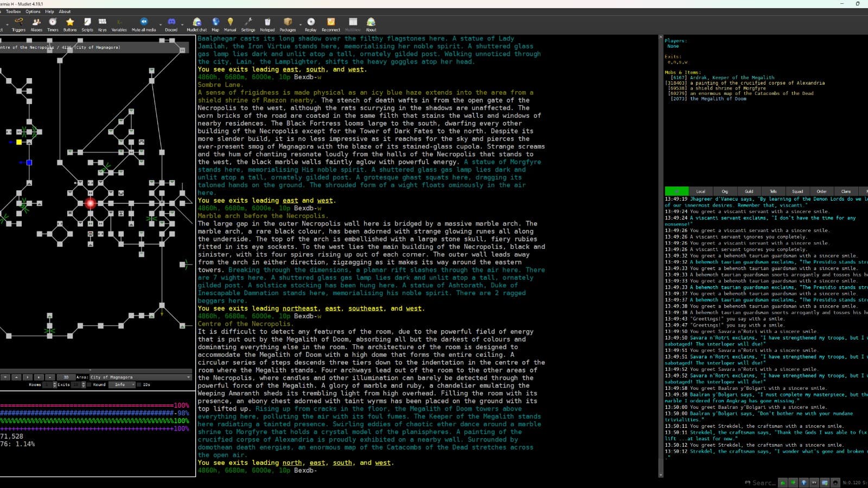Open the Notepad tool
Screen dimensions: 868x488
pyautogui.click(x=267, y=24)
